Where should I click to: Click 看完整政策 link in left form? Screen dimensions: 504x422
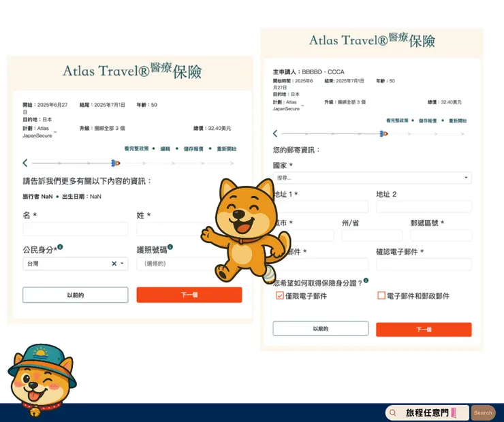pyautogui.click(x=137, y=148)
